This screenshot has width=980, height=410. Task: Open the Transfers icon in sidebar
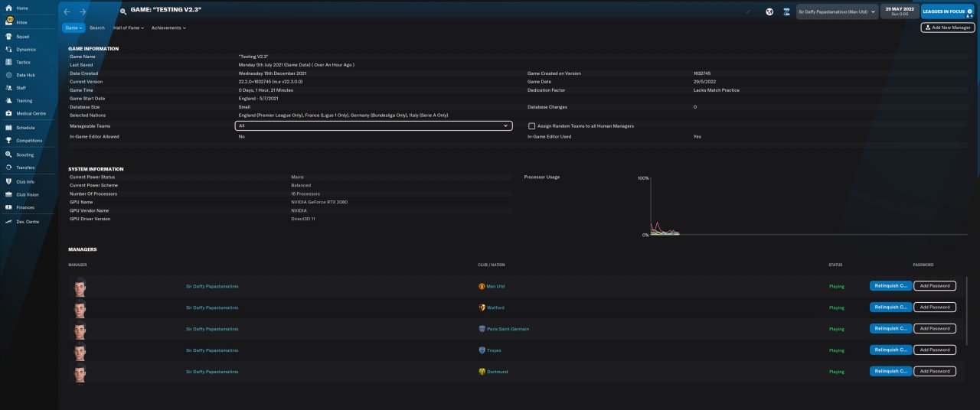(8, 168)
